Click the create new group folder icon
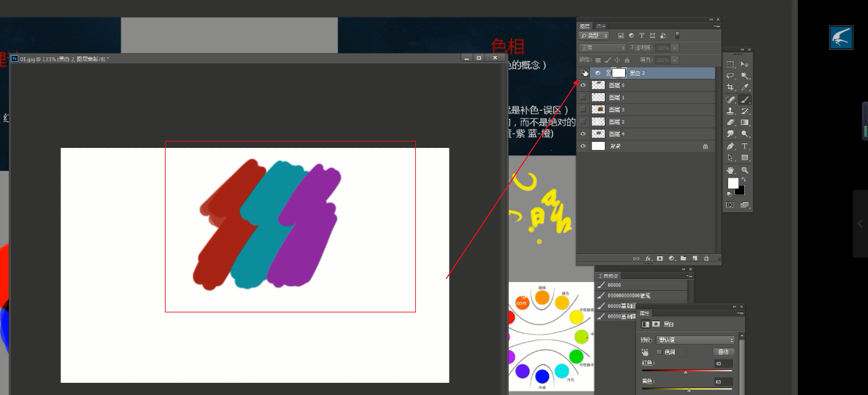 [683, 259]
